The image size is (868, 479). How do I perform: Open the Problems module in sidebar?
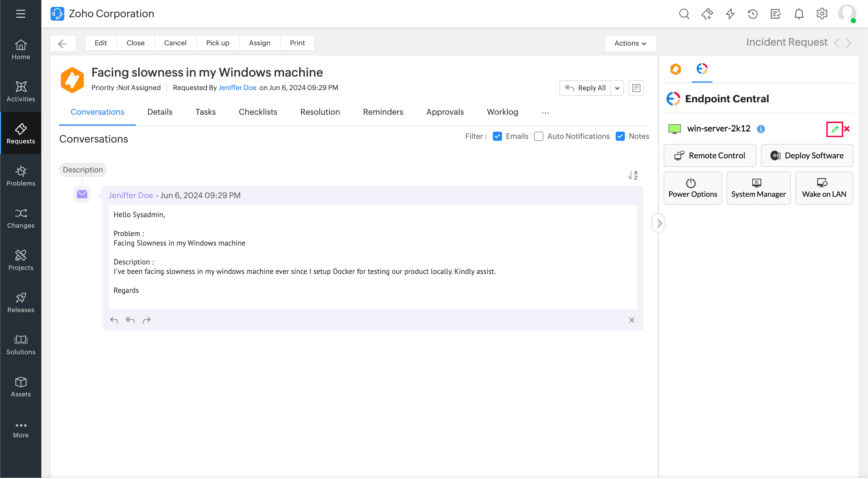point(21,176)
